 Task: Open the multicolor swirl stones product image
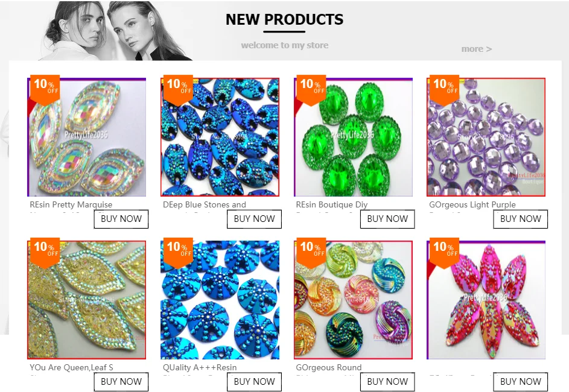pyautogui.click(x=353, y=300)
